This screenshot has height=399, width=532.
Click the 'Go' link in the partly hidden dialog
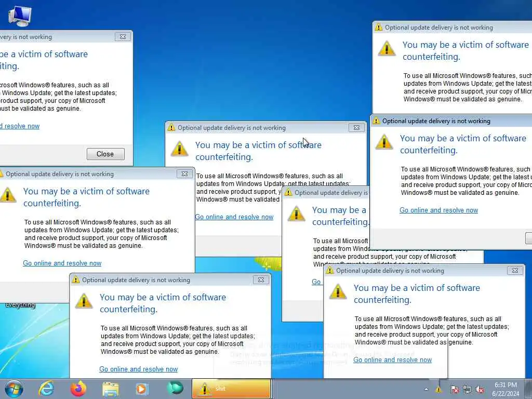(x=316, y=282)
